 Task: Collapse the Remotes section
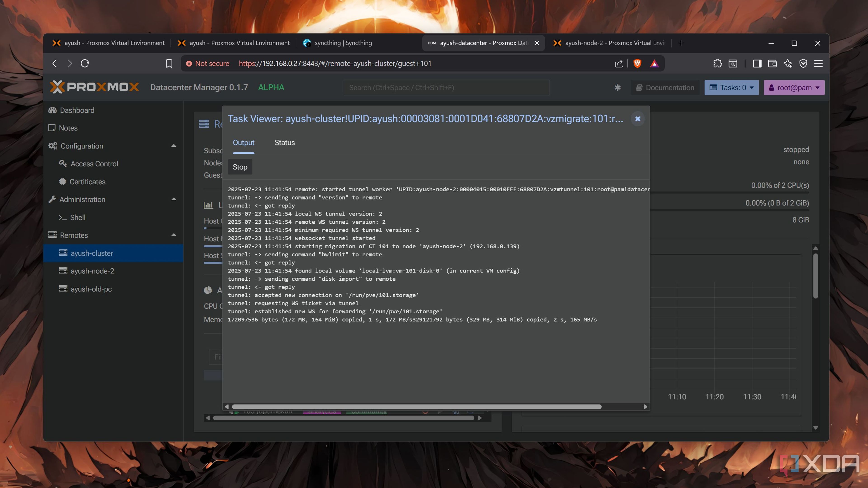click(x=174, y=235)
